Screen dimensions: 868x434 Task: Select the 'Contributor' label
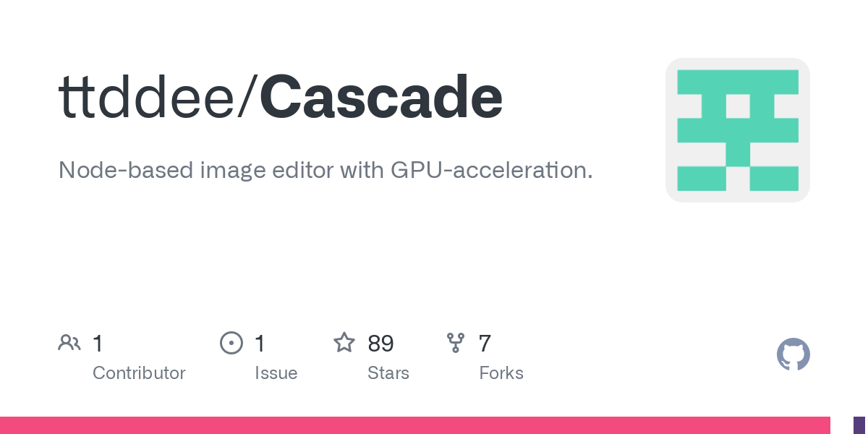click(139, 373)
